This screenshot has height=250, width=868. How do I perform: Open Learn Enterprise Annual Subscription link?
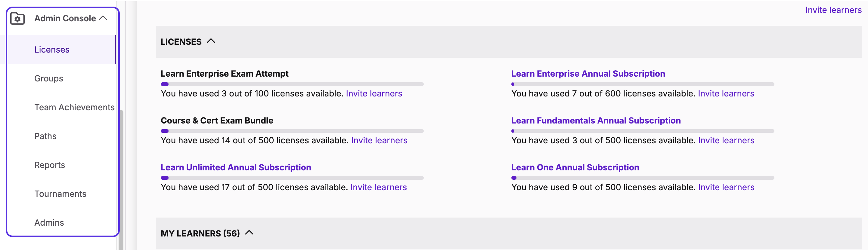click(x=588, y=74)
